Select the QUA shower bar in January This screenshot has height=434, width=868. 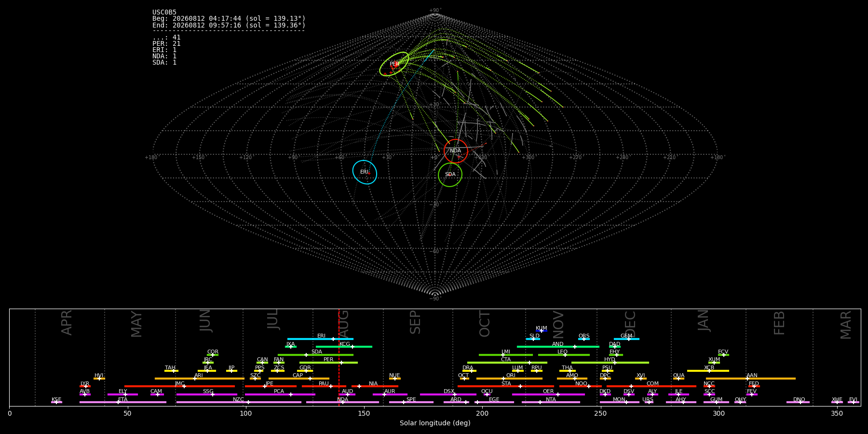click(x=678, y=379)
